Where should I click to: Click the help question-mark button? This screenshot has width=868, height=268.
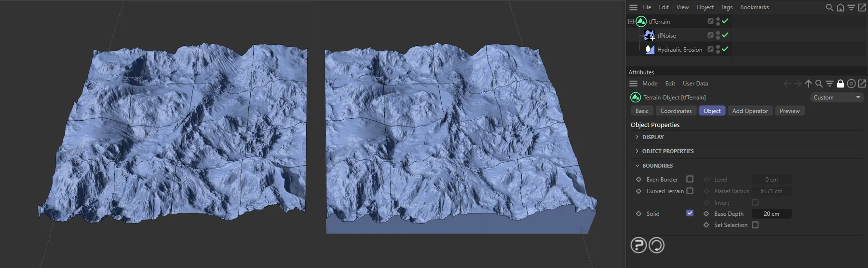[x=638, y=245]
